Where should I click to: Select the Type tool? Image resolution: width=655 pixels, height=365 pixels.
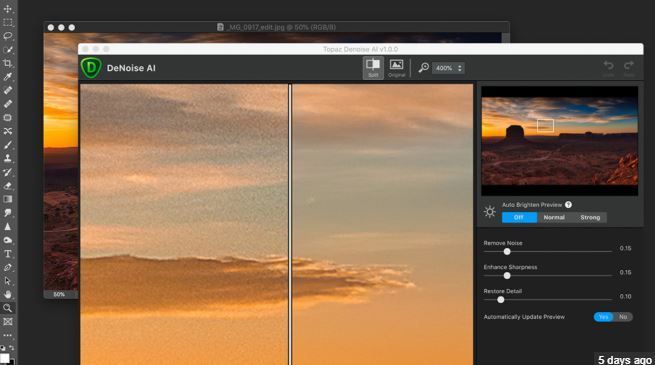(8, 254)
